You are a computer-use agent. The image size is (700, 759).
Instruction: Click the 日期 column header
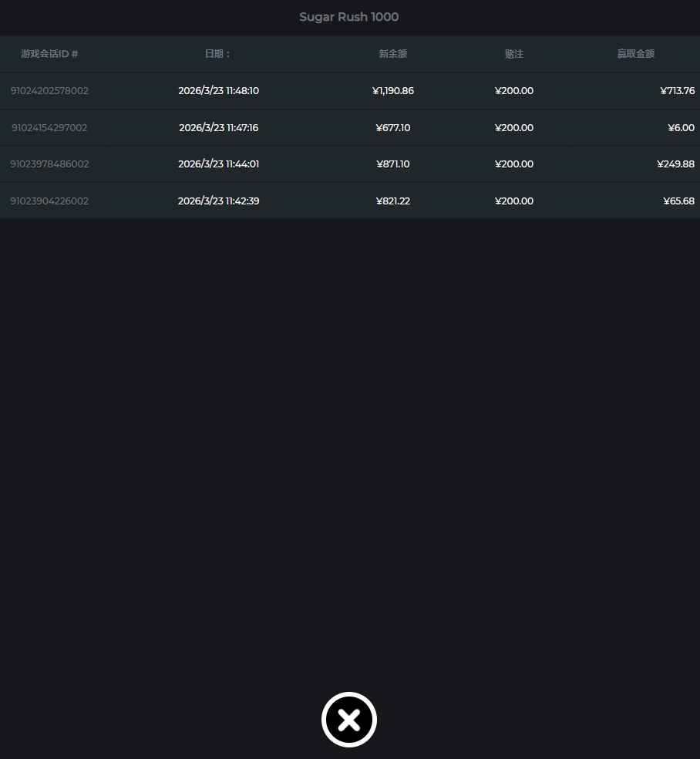[x=218, y=54]
